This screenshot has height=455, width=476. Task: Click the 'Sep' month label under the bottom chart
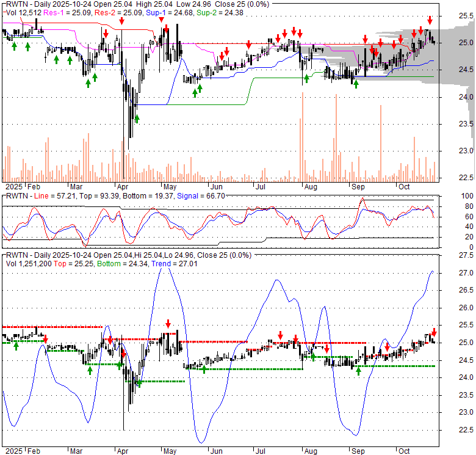point(358,451)
